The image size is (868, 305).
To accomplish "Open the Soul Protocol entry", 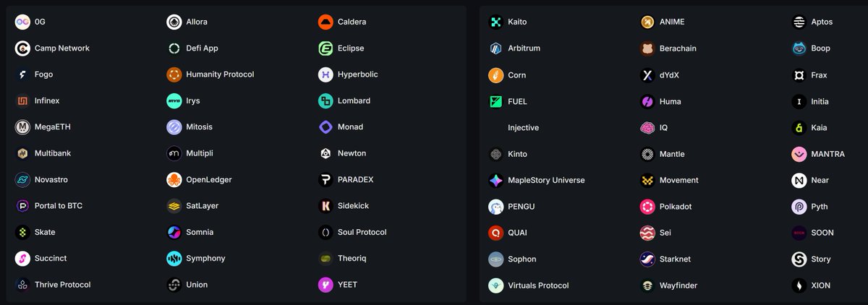I will coord(352,232).
